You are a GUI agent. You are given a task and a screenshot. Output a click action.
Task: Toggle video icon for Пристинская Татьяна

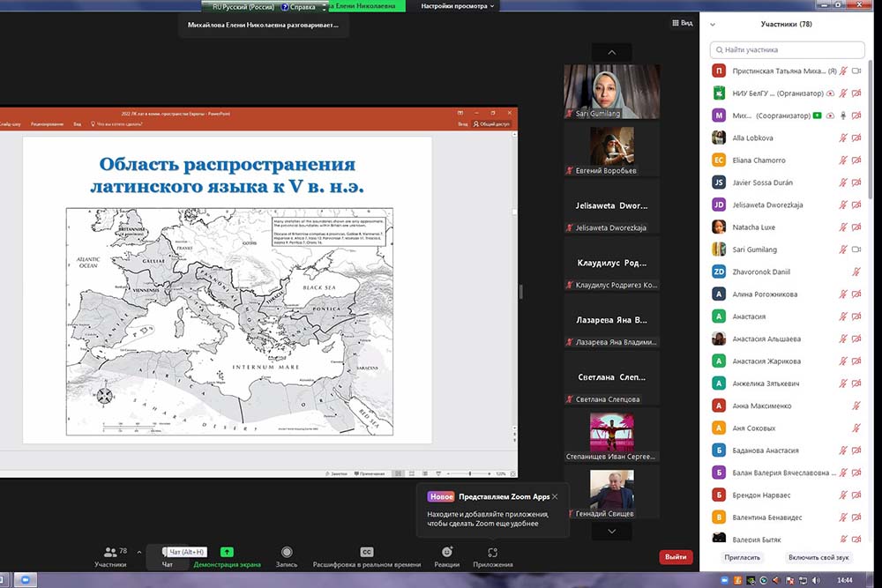click(x=856, y=71)
